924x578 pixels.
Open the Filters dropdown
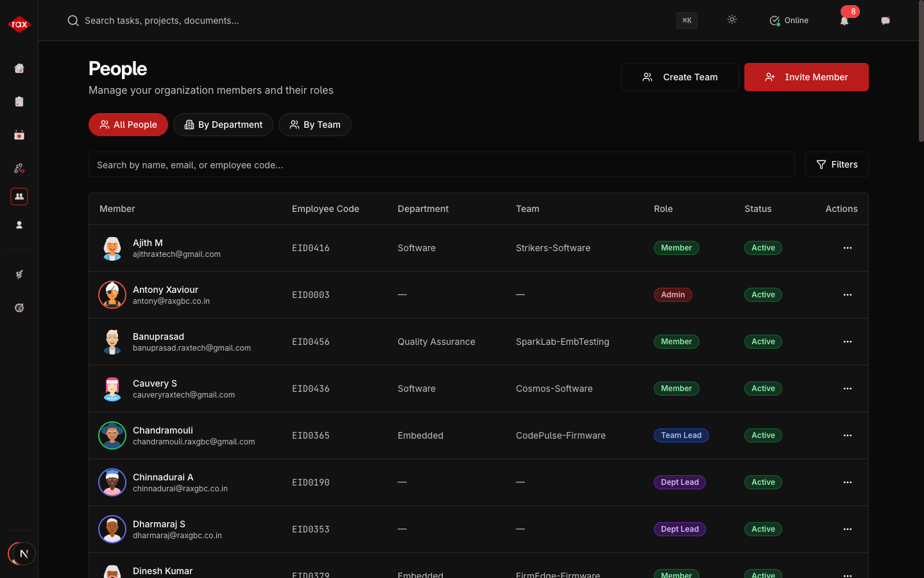point(837,164)
